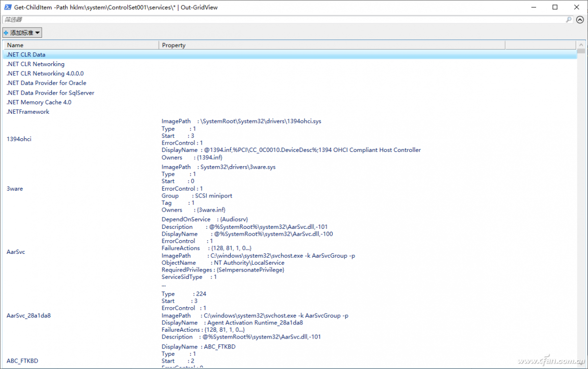588x369 pixels.
Task: Select the .NET CLR Data row
Action: click(x=26, y=54)
